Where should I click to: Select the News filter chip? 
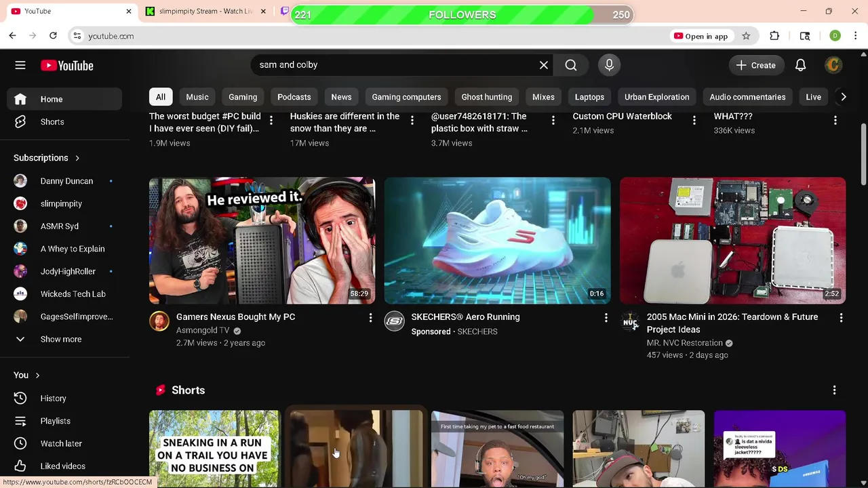coord(341,97)
